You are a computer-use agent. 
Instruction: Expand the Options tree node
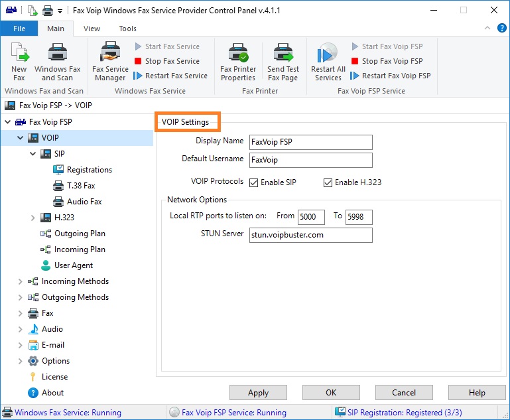[x=20, y=361]
